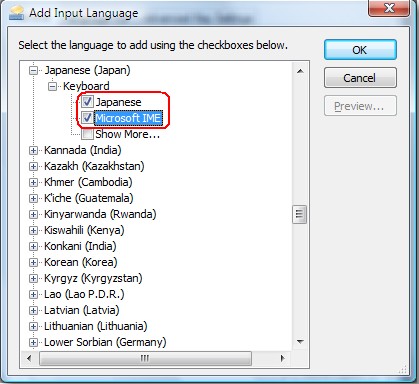Click the horizontal scrollbar thumb
Image resolution: width=419 pixels, height=384 pixels.
(x=145, y=359)
